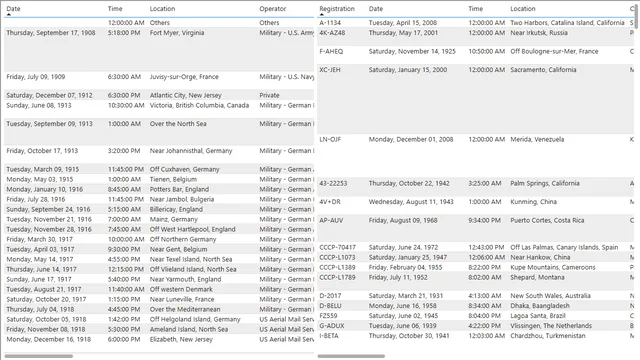The image size is (640, 360).
Task: Select registration 'XC-JEH' cell
Action: click(329, 70)
